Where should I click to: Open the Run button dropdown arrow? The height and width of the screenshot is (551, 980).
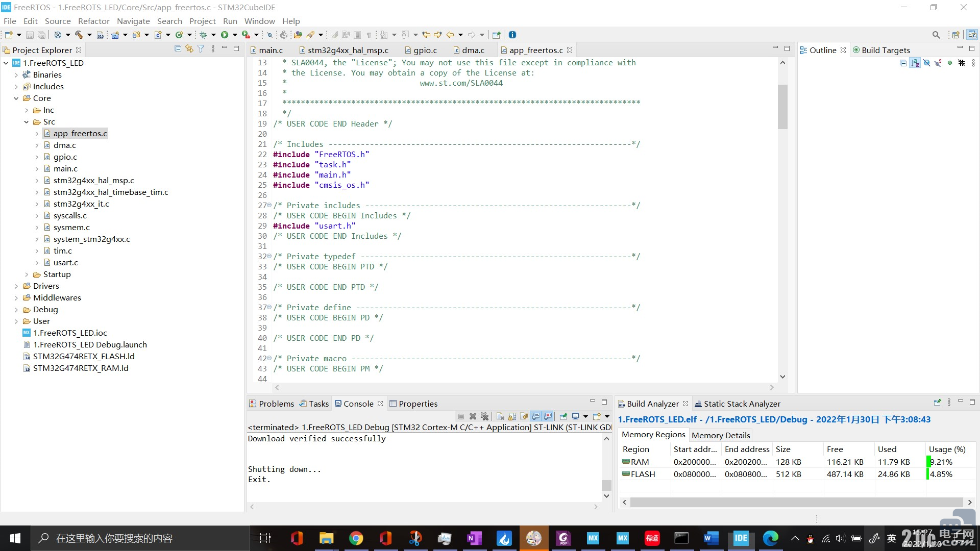[235, 35]
